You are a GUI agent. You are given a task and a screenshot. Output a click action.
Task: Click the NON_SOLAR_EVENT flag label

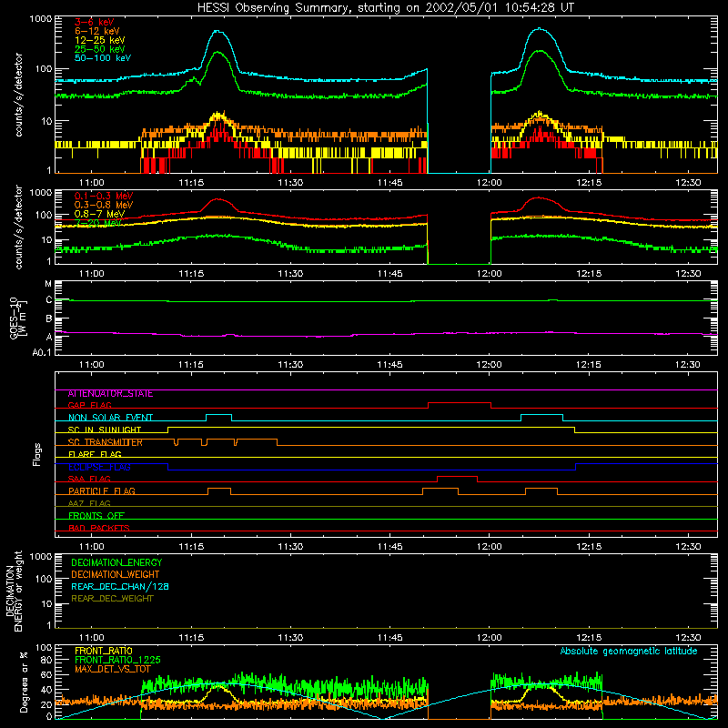point(110,418)
